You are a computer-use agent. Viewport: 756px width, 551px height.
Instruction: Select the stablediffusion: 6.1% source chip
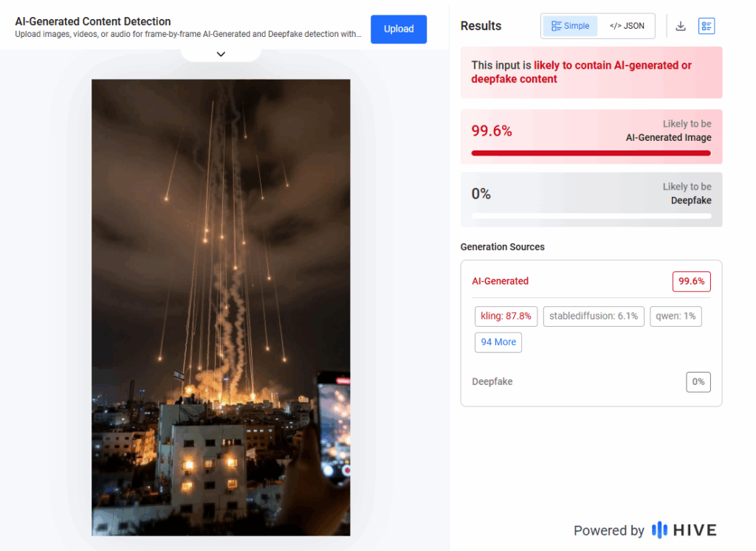(x=594, y=316)
